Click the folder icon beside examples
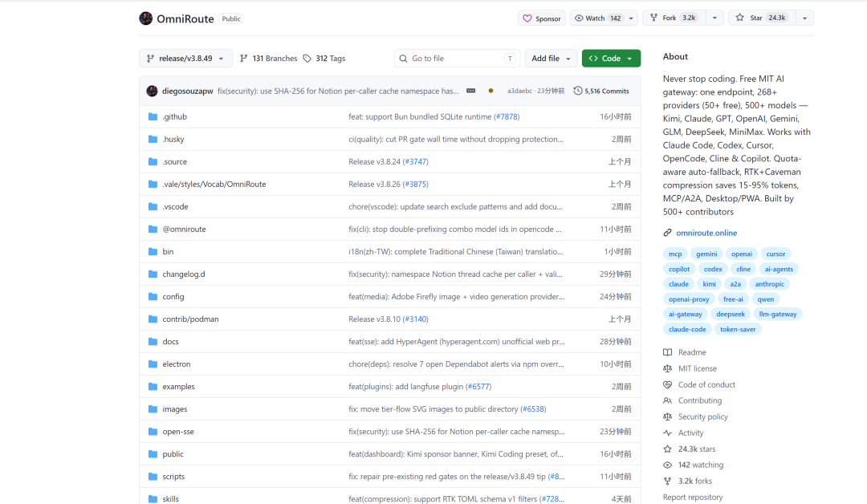Screen dimensions: 867x504 (x=153, y=387)
